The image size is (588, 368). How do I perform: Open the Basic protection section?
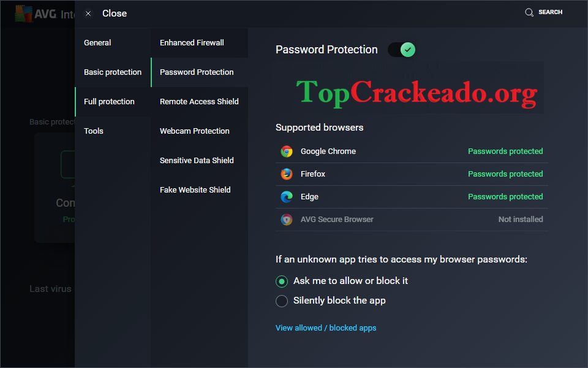pos(112,72)
